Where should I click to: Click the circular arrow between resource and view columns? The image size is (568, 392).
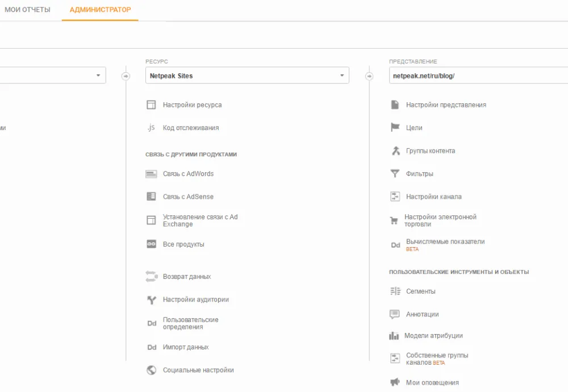tap(369, 76)
